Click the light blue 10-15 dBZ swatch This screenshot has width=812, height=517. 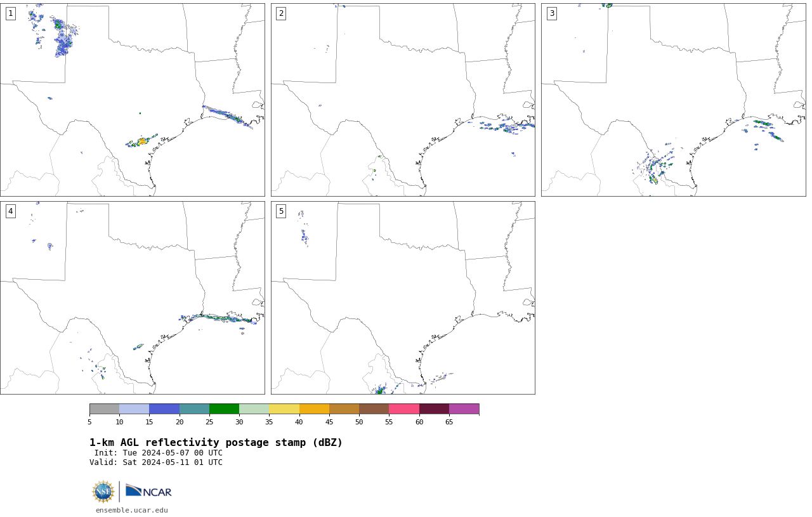[x=134, y=409]
